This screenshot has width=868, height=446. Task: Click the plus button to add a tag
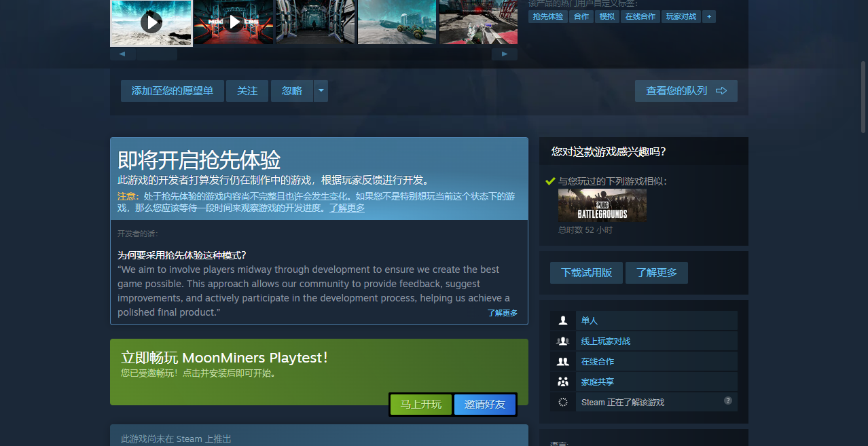[709, 16]
